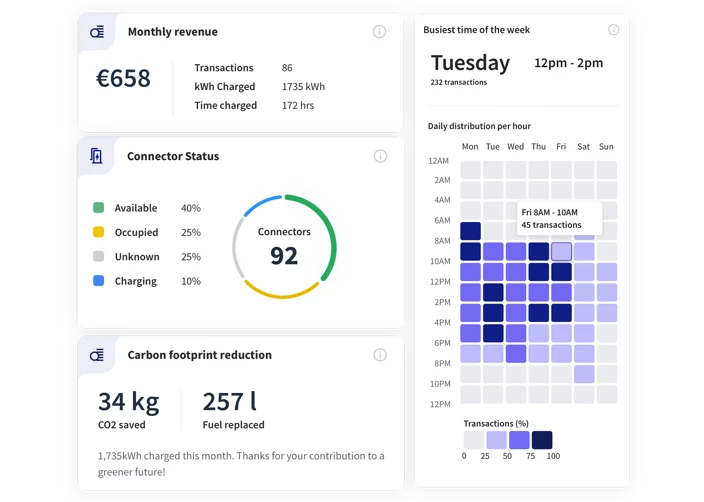
Task: Open the Carbon footprint reduction info icon
Action: coord(380,355)
